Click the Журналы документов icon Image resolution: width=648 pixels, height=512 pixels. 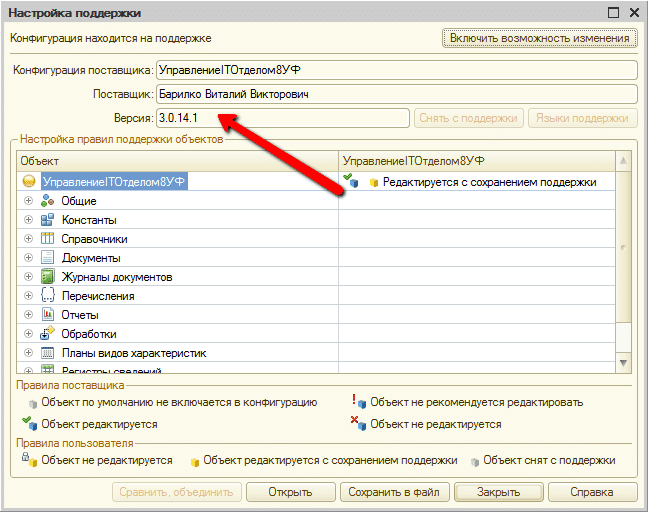[x=47, y=277]
